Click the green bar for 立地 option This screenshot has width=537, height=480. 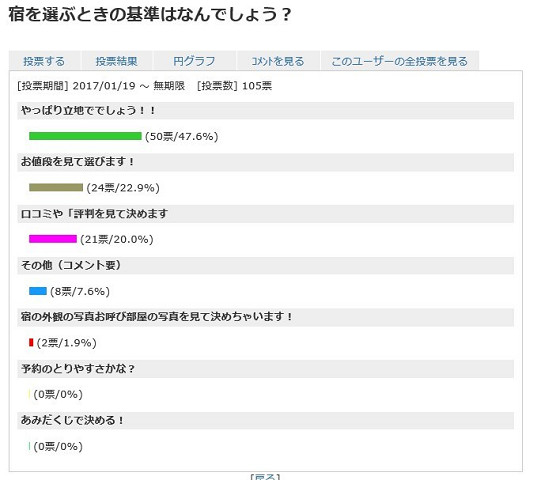pos(85,136)
